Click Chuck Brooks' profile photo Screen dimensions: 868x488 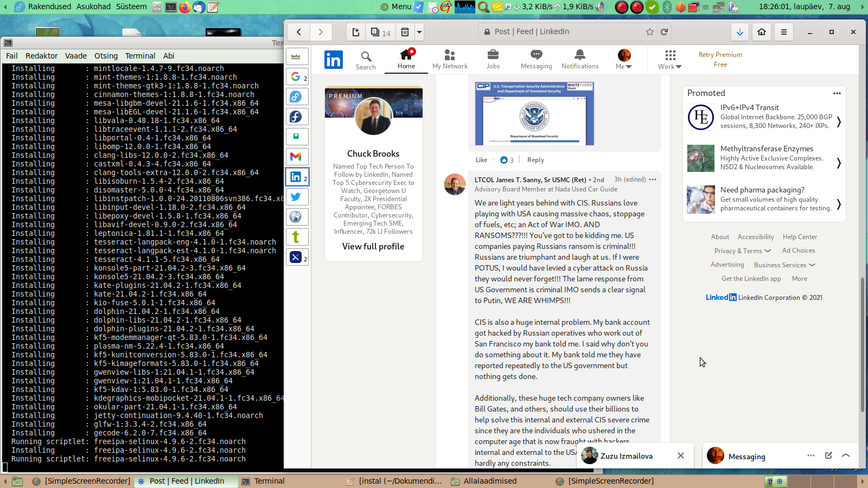[373, 116]
